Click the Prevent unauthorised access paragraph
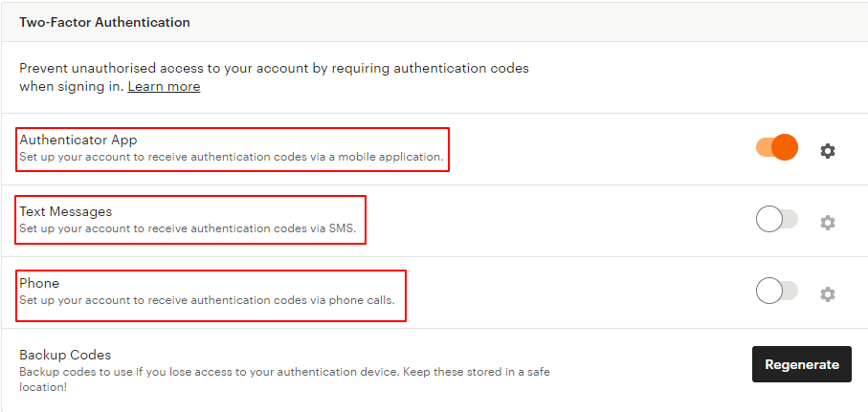This screenshot has height=412, width=868. tap(274, 77)
